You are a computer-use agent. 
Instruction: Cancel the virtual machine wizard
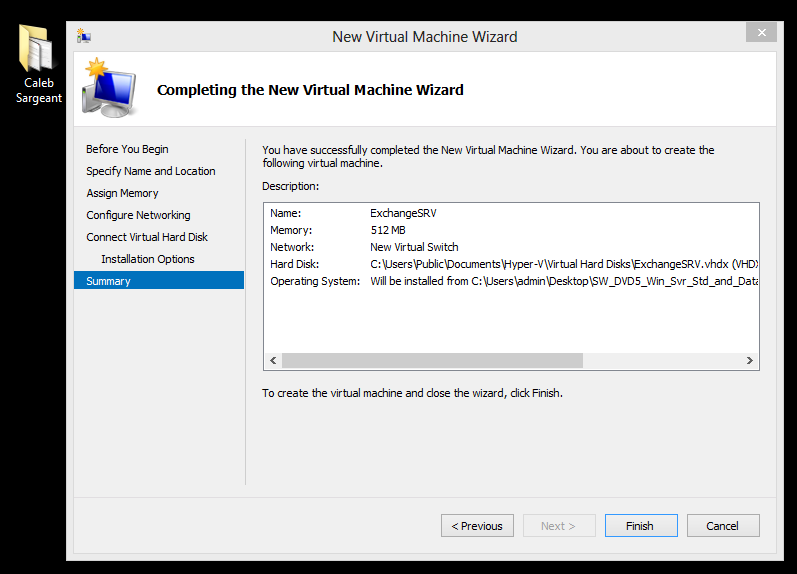[723, 526]
